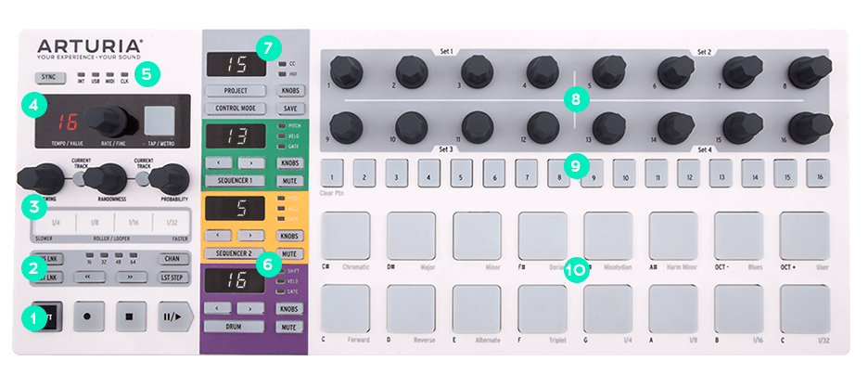Hit the OCT+ User pad
Screen dimensions: 868x387
point(804,237)
